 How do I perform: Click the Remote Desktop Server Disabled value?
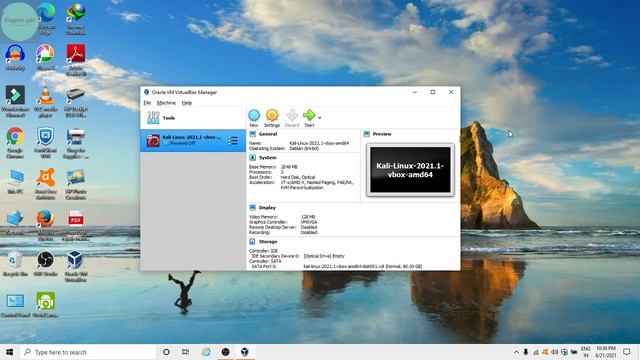tap(309, 227)
